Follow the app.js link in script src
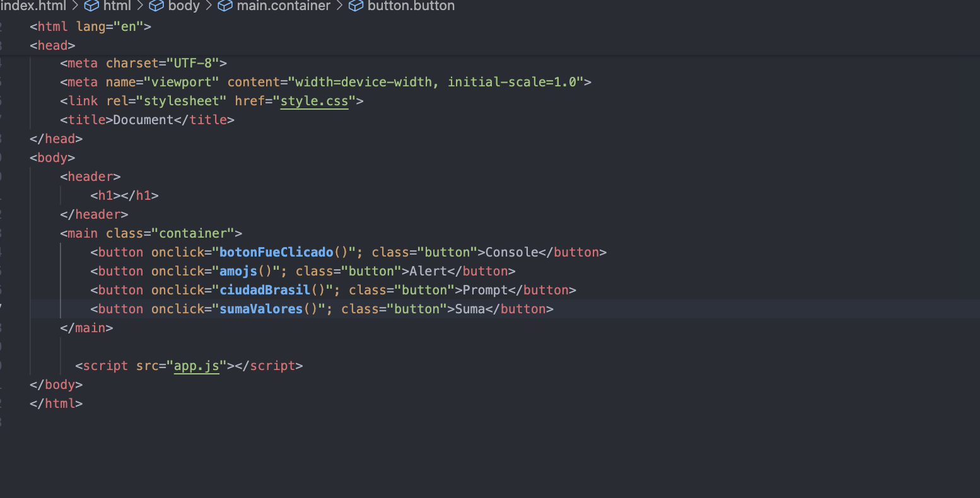 point(197,366)
